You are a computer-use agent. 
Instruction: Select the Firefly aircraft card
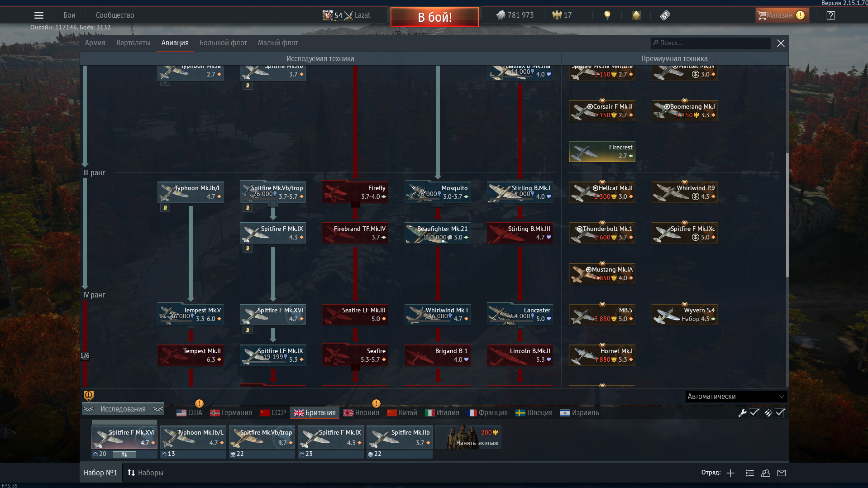click(355, 192)
